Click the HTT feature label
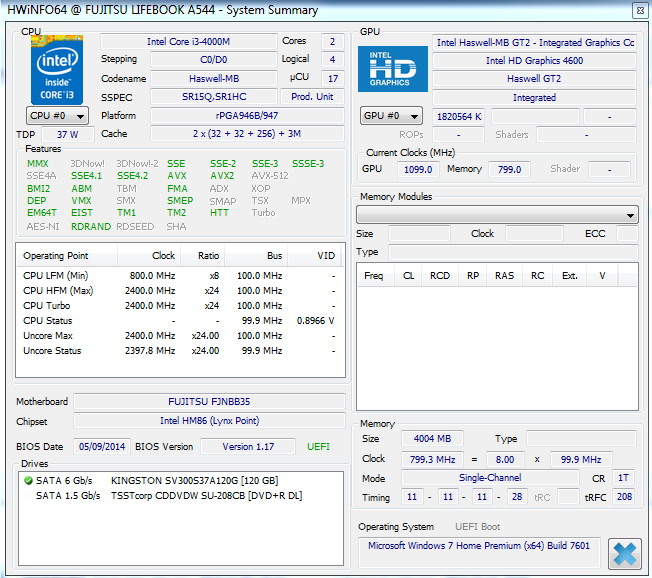Image resolution: width=652 pixels, height=578 pixels. (219, 213)
